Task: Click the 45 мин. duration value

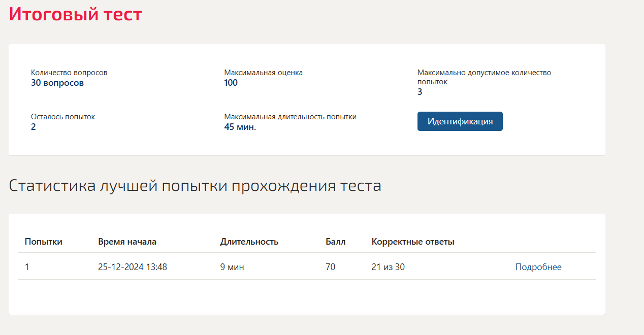Action: pos(240,127)
